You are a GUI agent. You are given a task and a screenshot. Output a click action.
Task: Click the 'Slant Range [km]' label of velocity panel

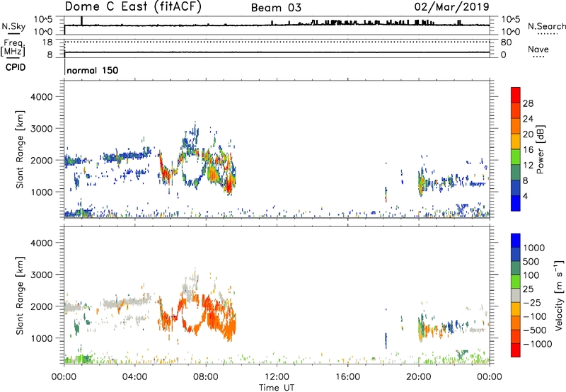(x=20, y=296)
